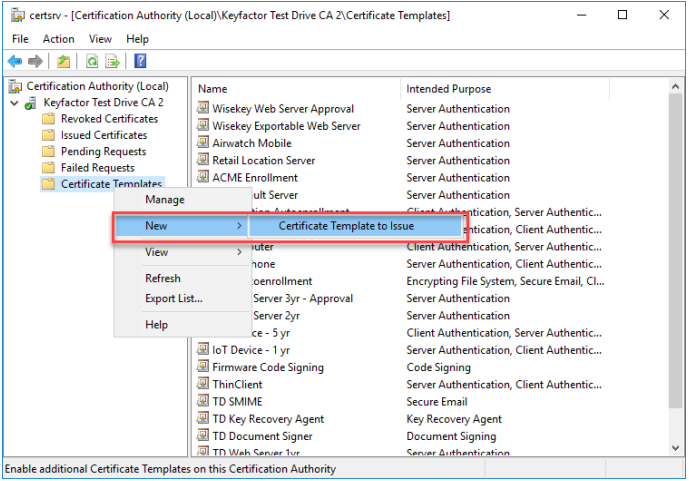689x481 pixels.
Task: Click the TD SMIME template icon
Action: tap(203, 401)
